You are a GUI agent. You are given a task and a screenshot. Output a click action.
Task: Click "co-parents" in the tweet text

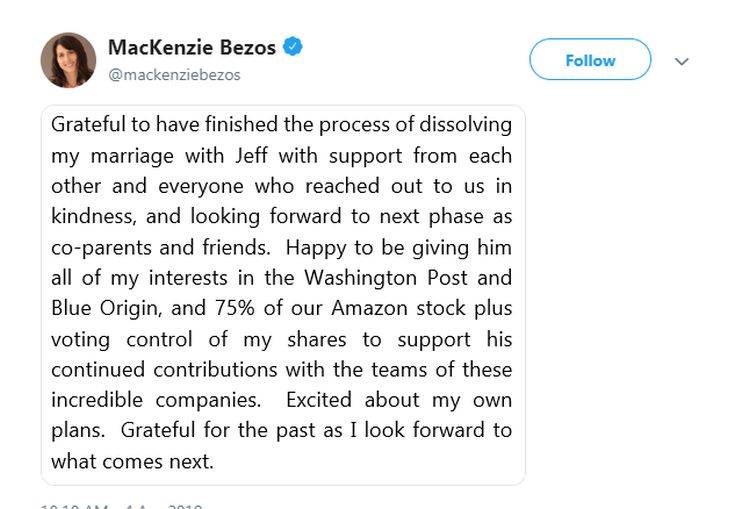[98, 247]
